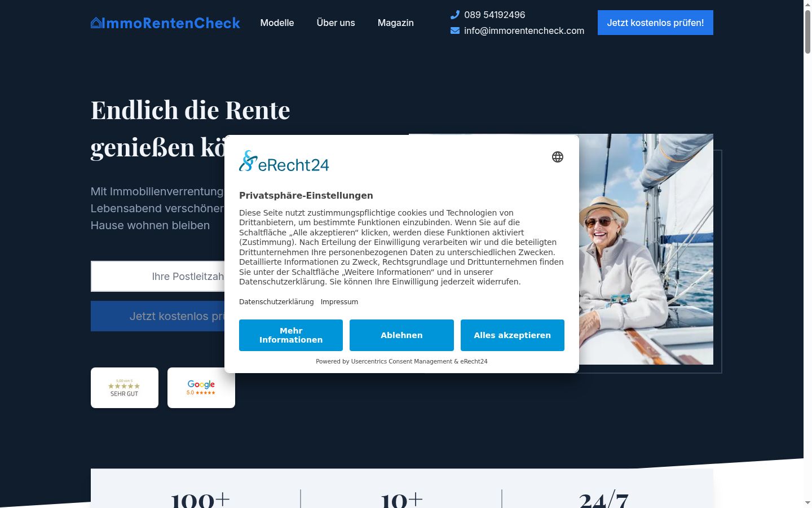This screenshot has width=812, height=508.
Task: Call phone number 089 54192496
Action: (495, 15)
